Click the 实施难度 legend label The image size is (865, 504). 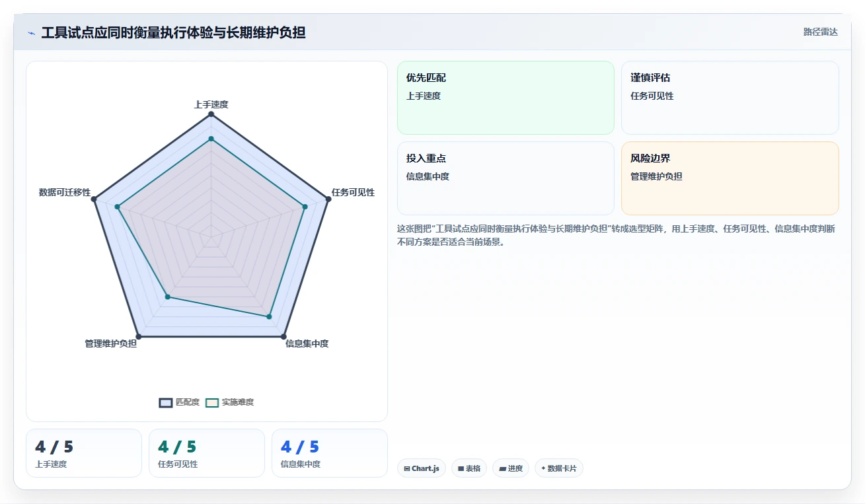(x=238, y=402)
